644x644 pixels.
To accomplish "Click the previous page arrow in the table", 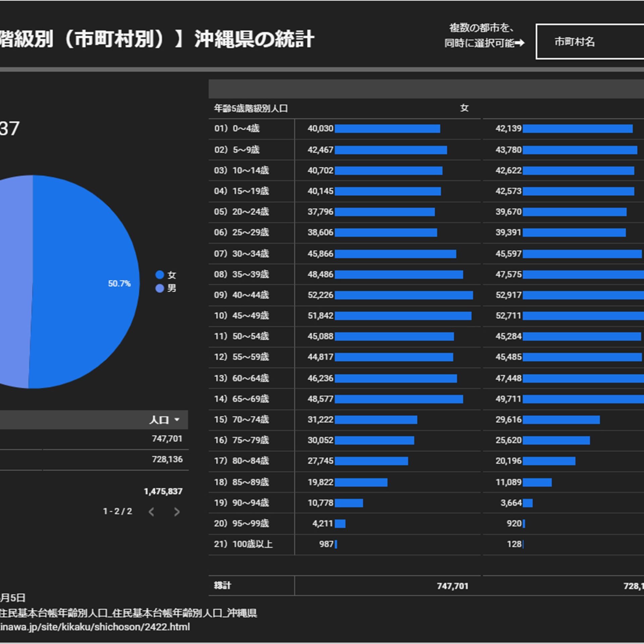I will coord(151,512).
